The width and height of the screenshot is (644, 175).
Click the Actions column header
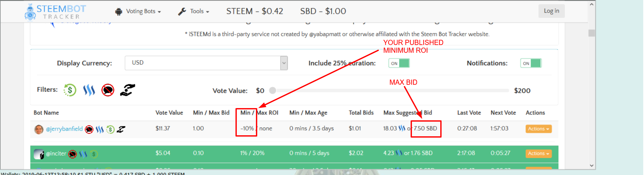pos(535,113)
